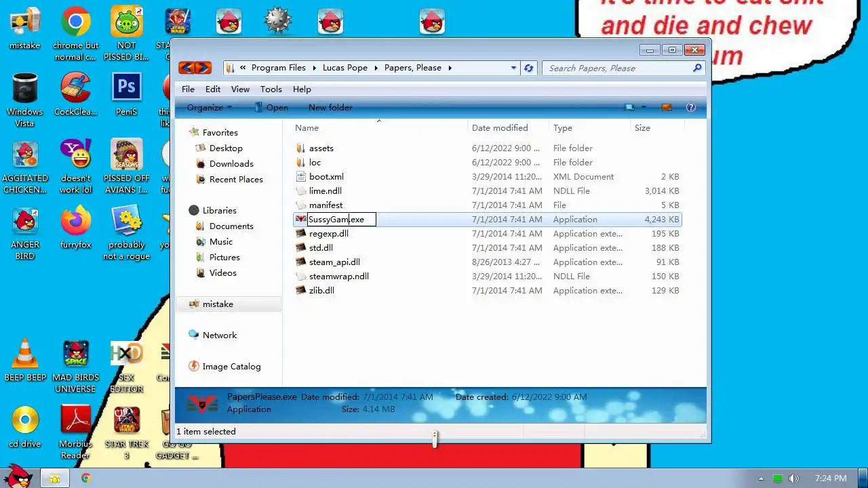Open the 7:24 PM taskbar clock
The width and height of the screenshot is (868, 488).
tap(831, 479)
